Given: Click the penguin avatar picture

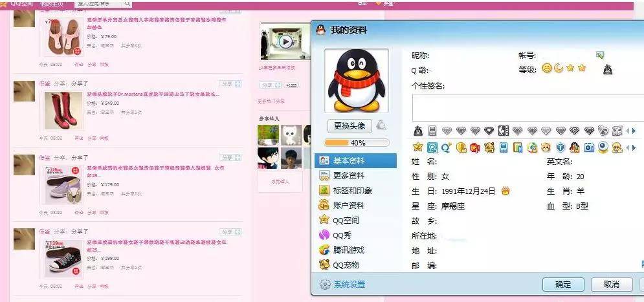Looking at the screenshot, I should 357,81.
